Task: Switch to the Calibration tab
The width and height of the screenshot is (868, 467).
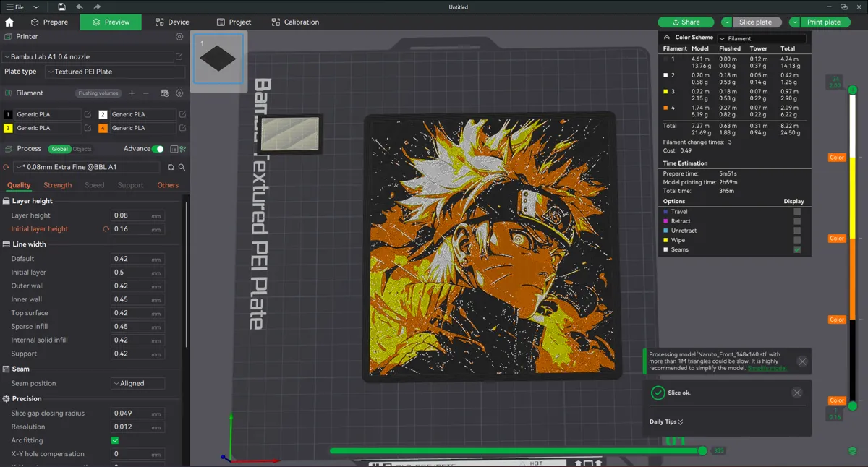Action: (x=295, y=22)
